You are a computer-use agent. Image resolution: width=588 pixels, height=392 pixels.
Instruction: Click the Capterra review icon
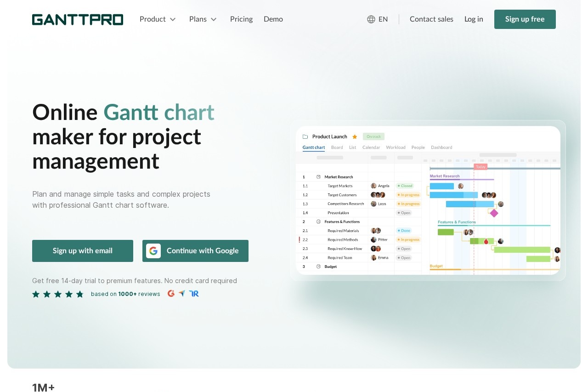point(182,294)
